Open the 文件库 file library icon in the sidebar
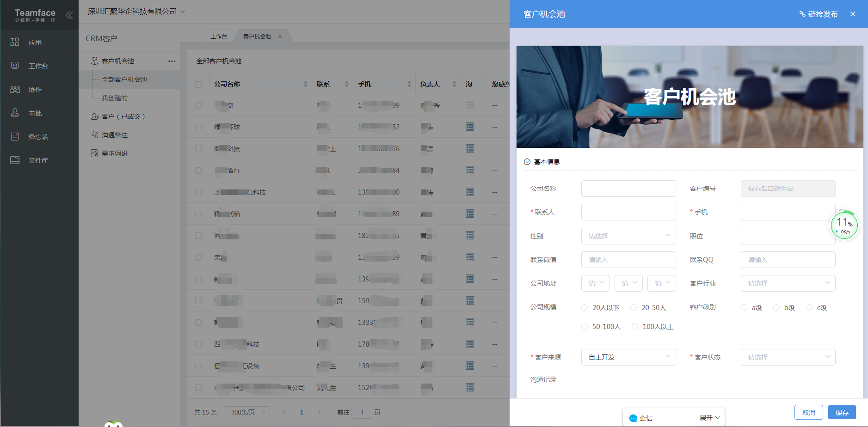The width and height of the screenshot is (868, 427). click(x=15, y=160)
